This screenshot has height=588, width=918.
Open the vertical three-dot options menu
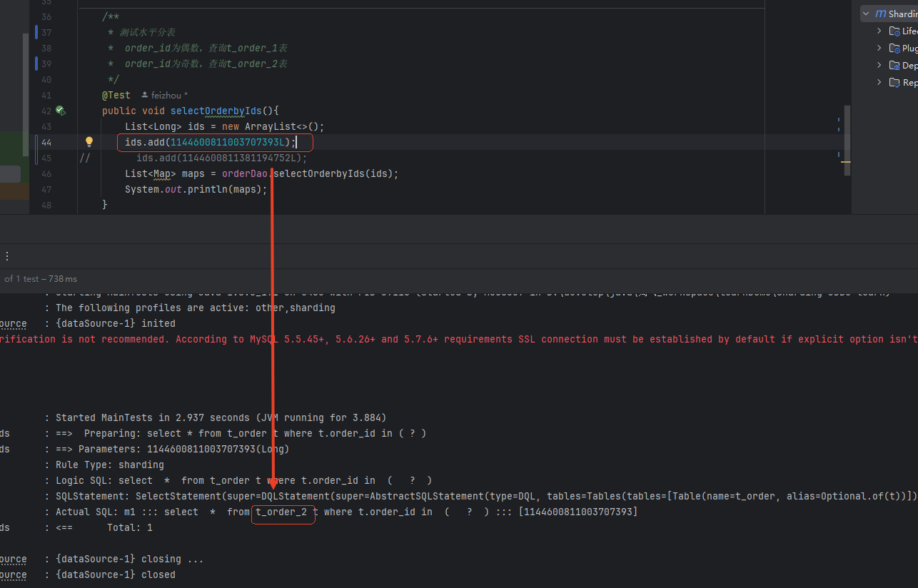[x=7, y=255]
